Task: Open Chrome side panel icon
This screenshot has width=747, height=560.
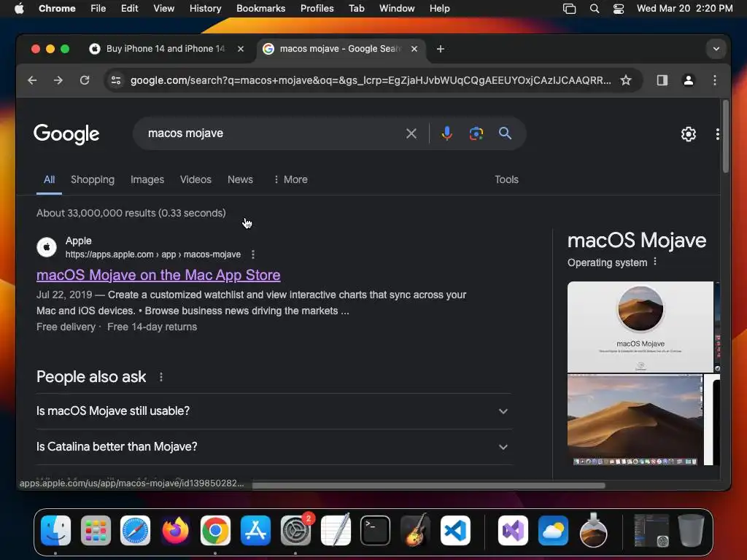Action: [x=662, y=80]
